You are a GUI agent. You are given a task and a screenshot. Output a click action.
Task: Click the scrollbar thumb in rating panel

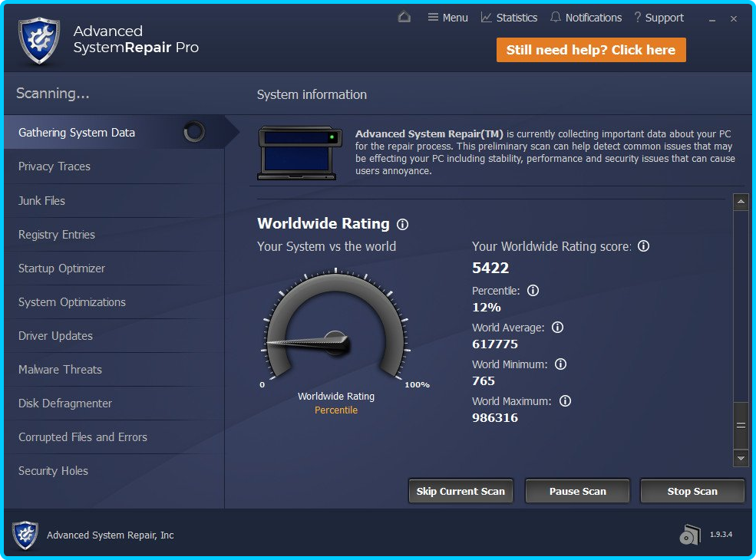(741, 425)
